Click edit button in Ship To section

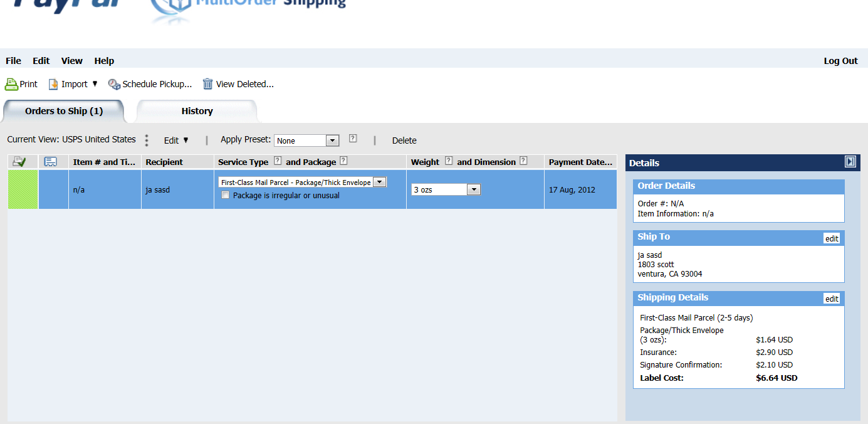[x=831, y=238]
